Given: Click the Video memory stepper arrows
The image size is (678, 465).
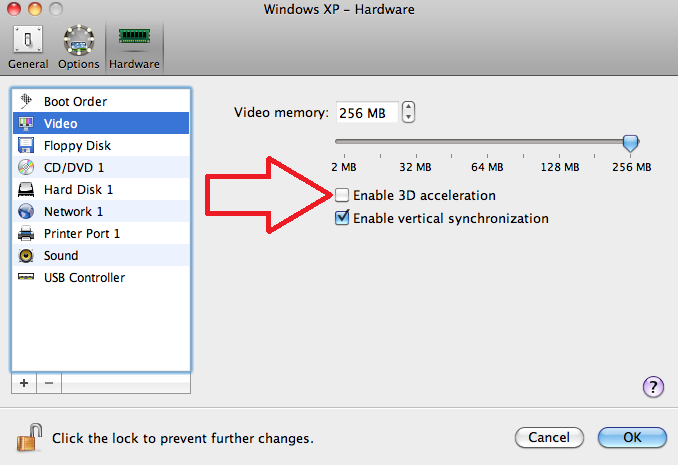Looking at the screenshot, I should coord(408,112).
